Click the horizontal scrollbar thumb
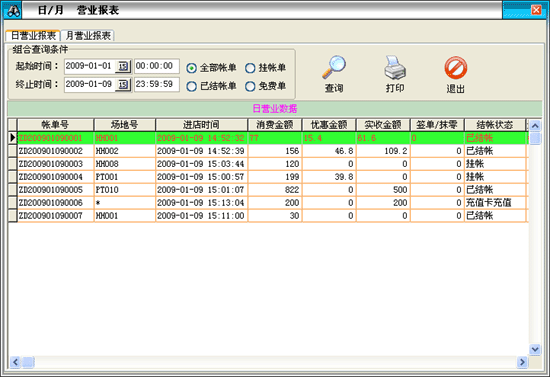 pyautogui.click(x=28, y=362)
